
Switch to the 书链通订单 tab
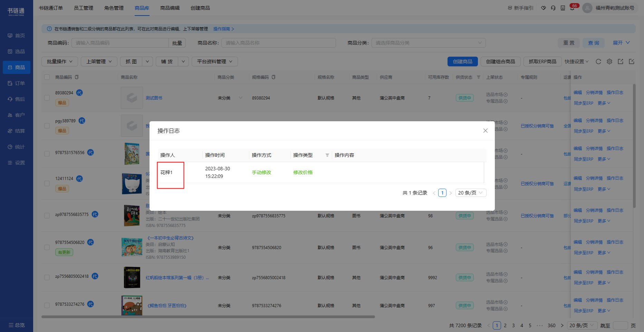click(51, 8)
